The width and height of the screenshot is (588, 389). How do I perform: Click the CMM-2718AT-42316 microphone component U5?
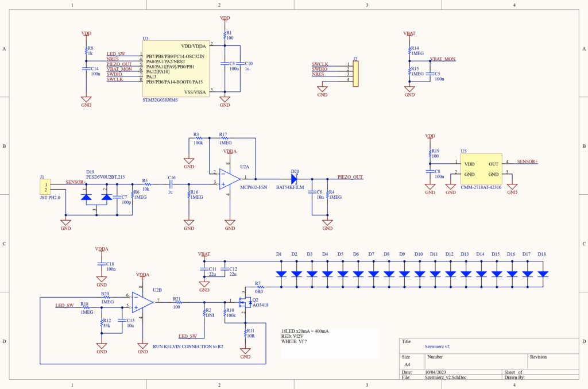point(481,168)
